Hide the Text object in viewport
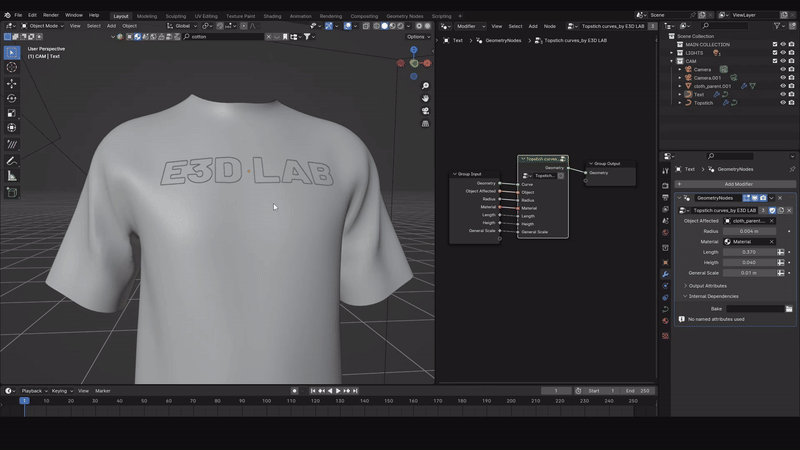 [783, 94]
